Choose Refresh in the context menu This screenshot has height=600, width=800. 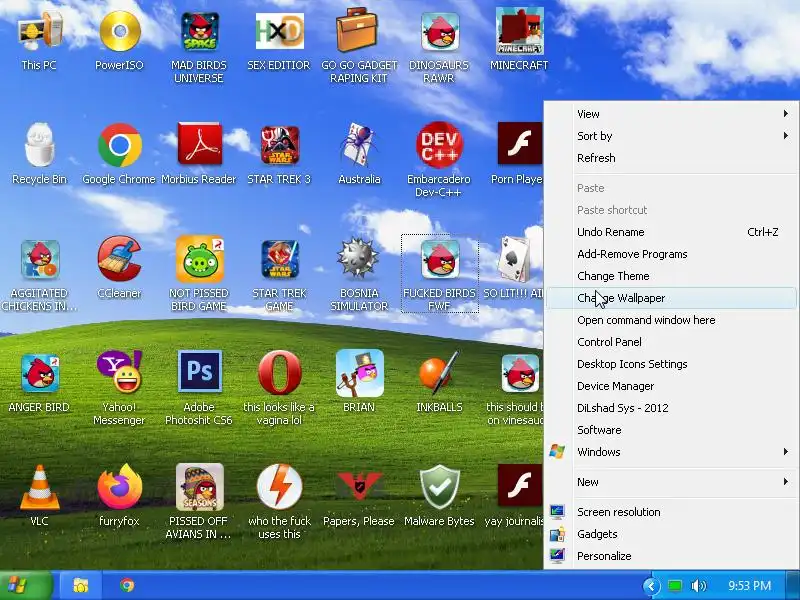pos(671,158)
